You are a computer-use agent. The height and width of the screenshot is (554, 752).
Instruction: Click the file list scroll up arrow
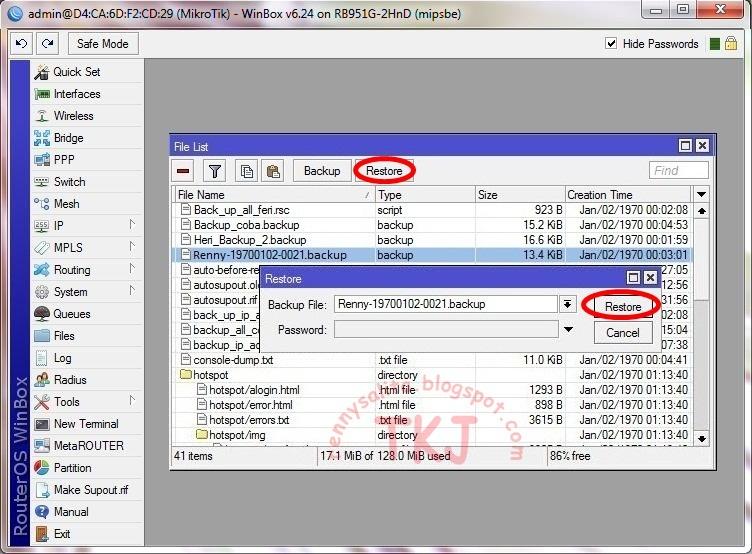702,211
